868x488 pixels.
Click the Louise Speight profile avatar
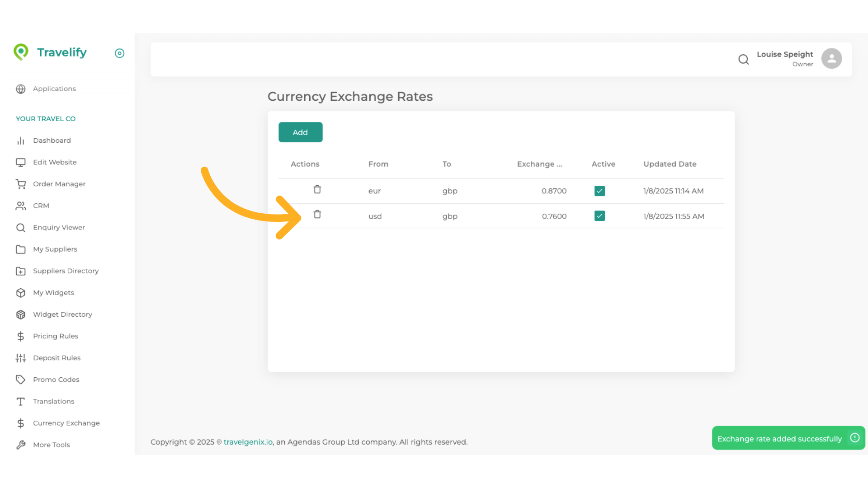831,58
